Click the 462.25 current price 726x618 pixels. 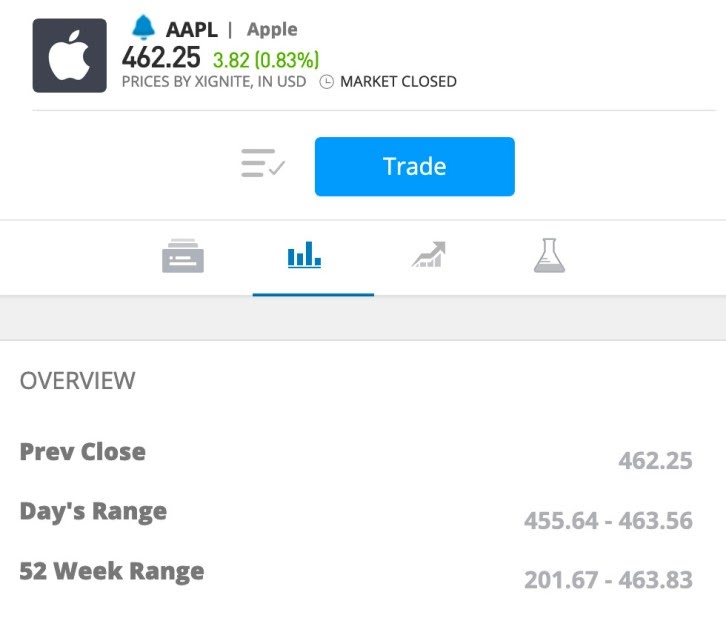point(161,58)
